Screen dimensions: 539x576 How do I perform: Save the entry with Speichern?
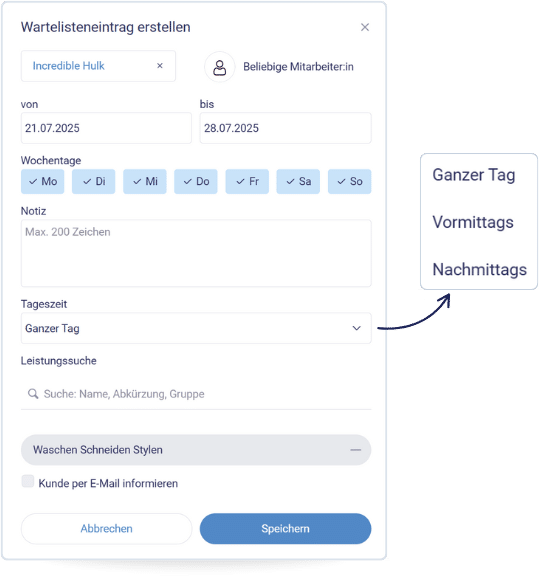[285, 529]
